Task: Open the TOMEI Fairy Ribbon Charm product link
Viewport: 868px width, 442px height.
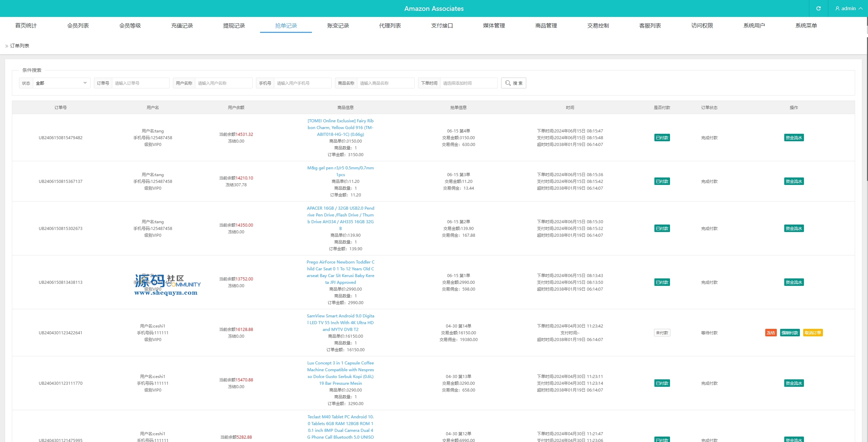Action: [340, 127]
